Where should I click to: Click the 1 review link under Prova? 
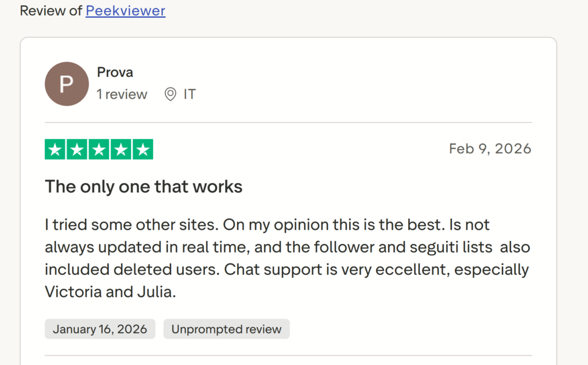[x=122, y=94]
